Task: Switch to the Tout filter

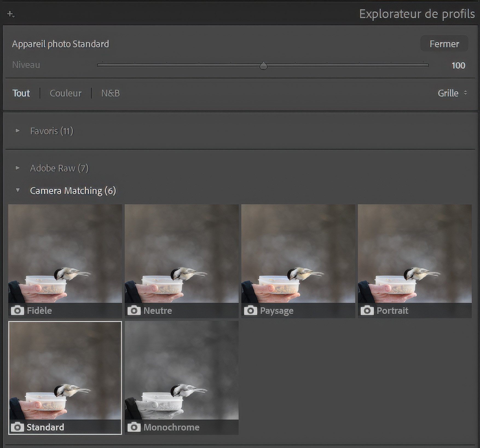Action: pos(21,93)
